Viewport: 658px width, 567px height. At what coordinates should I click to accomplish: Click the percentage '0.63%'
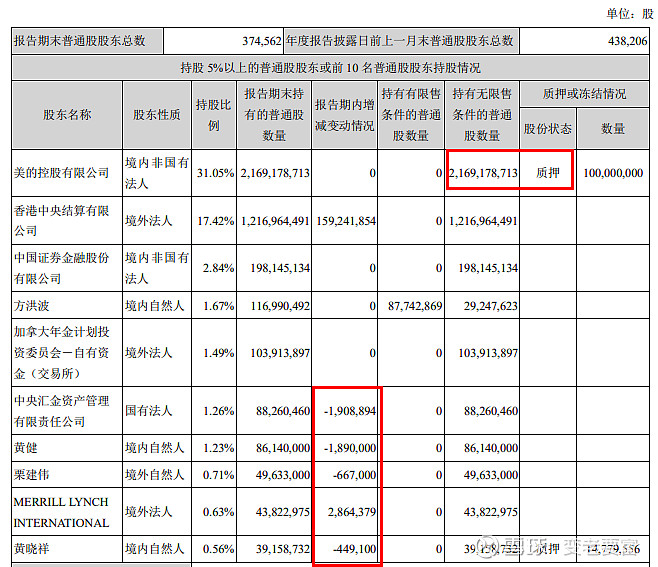tap(218, 512)
